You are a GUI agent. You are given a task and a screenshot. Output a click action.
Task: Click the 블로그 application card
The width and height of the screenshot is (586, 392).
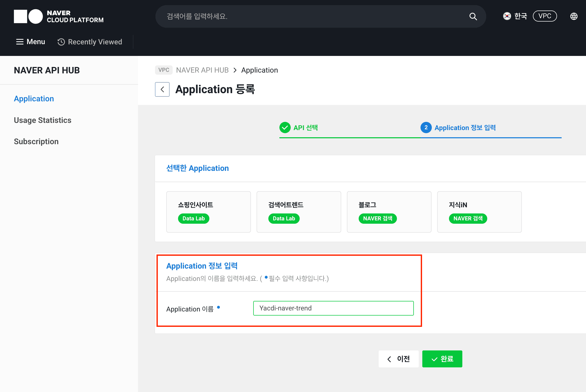tap(389, 212)
